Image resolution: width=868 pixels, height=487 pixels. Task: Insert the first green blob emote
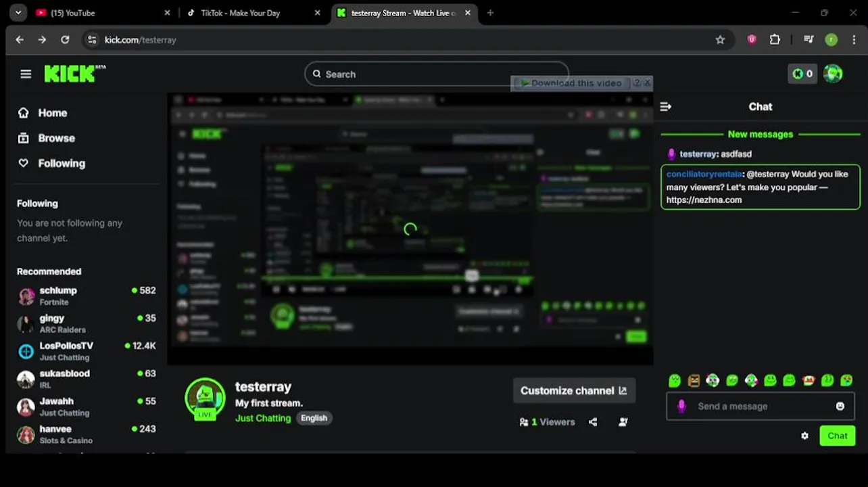pos(675,381)
